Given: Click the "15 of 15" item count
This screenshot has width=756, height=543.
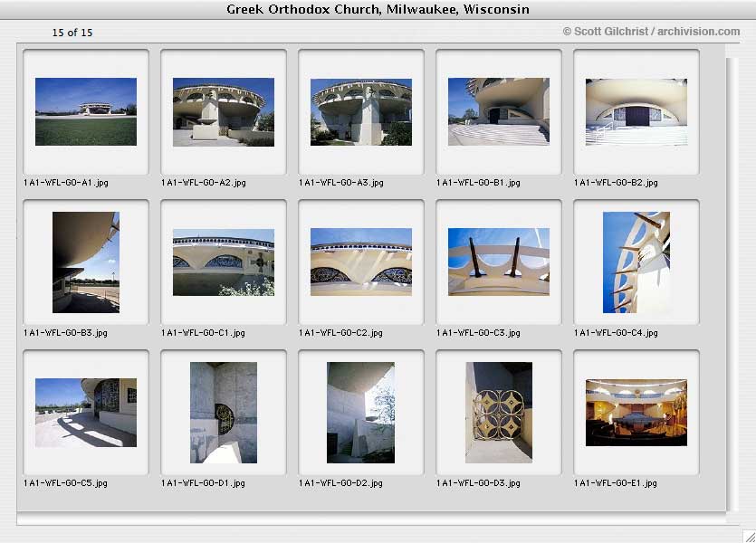Looking at the screenshot, I should pyautogui.click(x=72, y=33).
